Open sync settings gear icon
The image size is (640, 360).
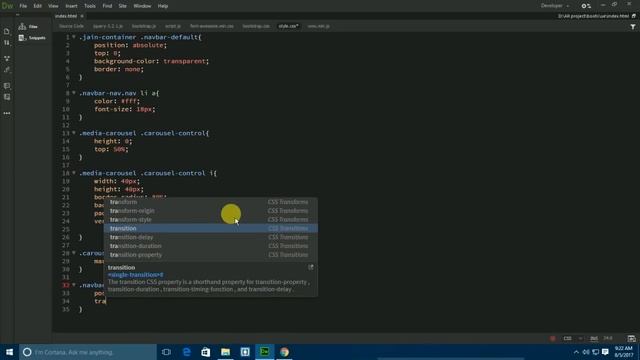tap(586, 6)
